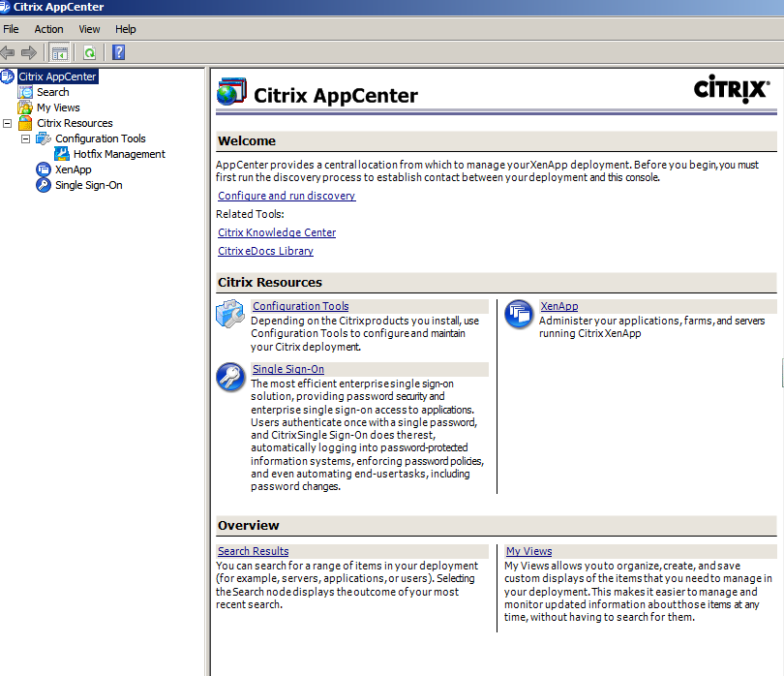
Task: Open the Citrix eDocs Library link
Action: (265, 251)
